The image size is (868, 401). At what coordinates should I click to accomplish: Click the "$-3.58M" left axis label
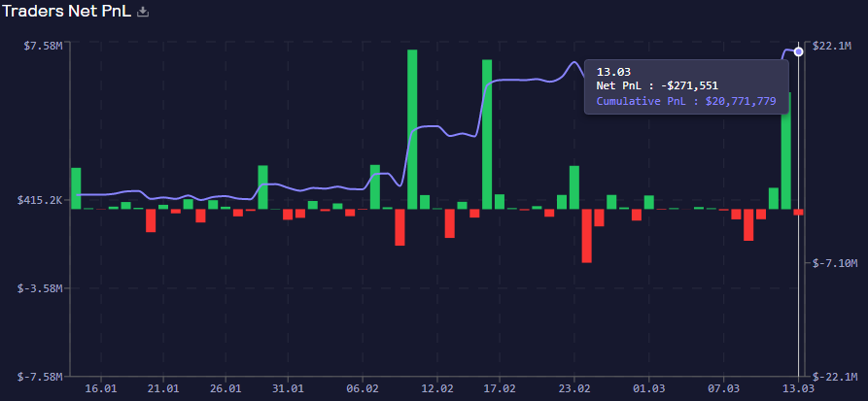coord(41,288)
